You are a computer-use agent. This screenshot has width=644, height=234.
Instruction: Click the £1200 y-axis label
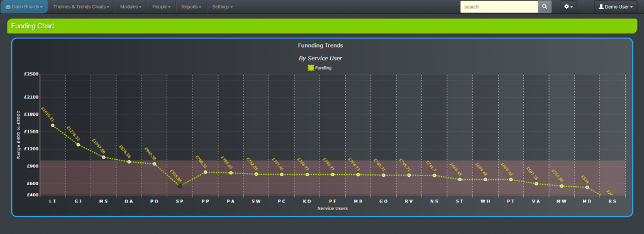pos(31,149)
